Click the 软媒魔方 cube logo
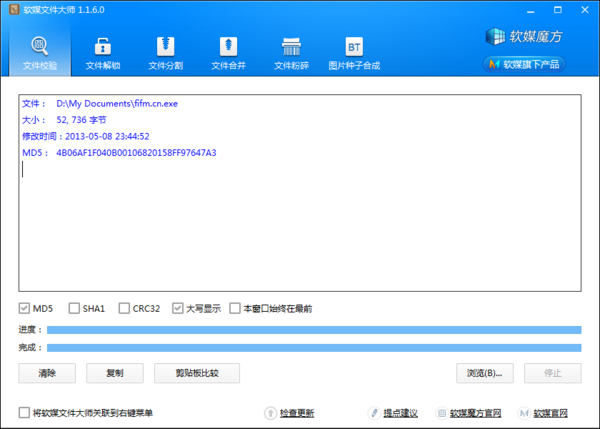This screenshot has height=429, width=600. [495, 36]
